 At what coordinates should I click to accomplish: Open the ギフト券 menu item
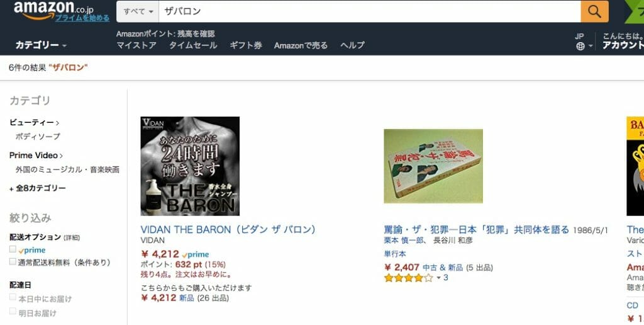coord(246,45)
